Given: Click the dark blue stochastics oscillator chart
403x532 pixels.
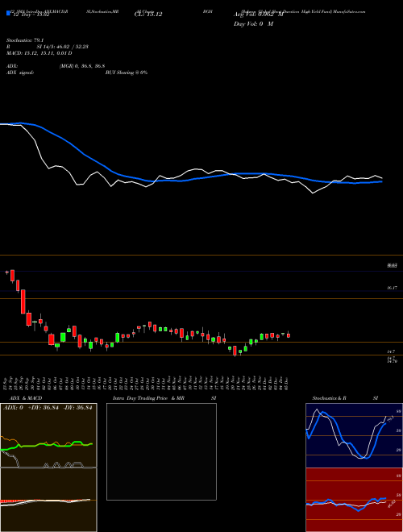Looking at the screenshot, I should coord(354,435).
